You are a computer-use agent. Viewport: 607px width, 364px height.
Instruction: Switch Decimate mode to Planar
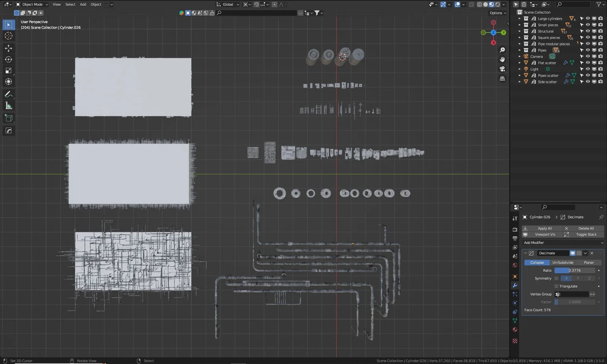click(589, 262)
